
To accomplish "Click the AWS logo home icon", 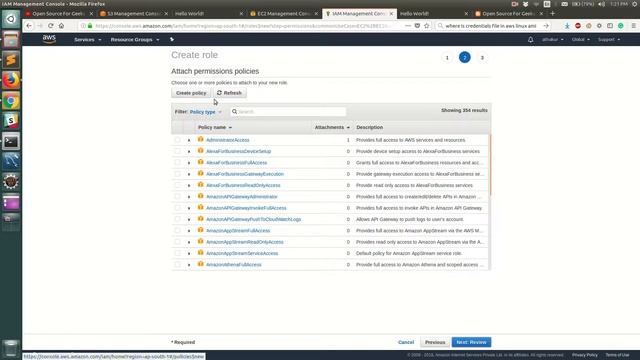I will (49, 39).
